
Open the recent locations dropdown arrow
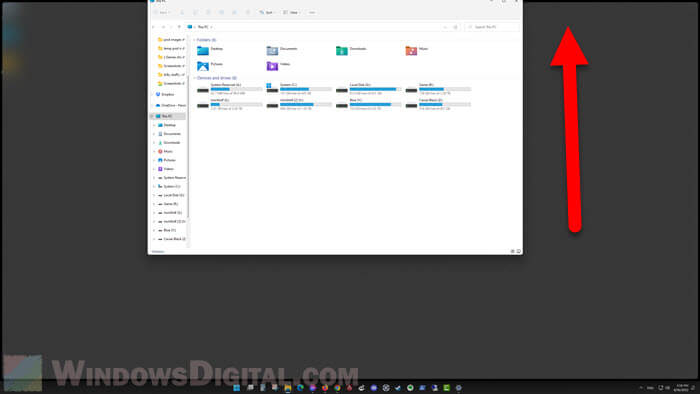coord(171,27)
